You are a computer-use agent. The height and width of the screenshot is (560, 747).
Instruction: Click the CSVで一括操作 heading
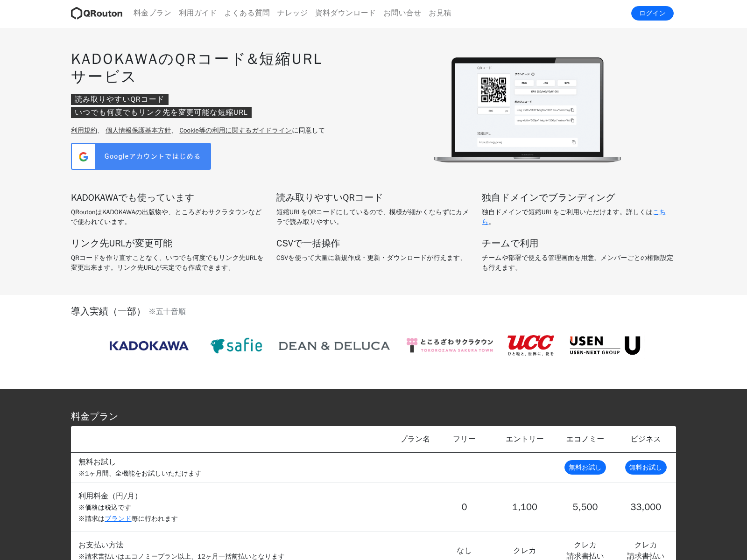pyautogui.click(x=308, y=243)
